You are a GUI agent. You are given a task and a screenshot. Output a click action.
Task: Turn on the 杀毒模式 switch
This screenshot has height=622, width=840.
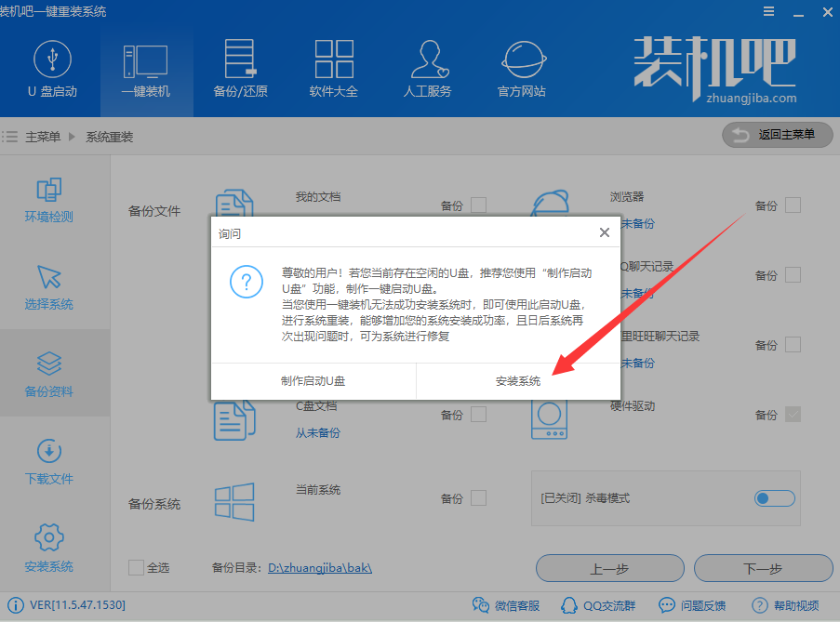pyautogui.click(x=774, y=498)
